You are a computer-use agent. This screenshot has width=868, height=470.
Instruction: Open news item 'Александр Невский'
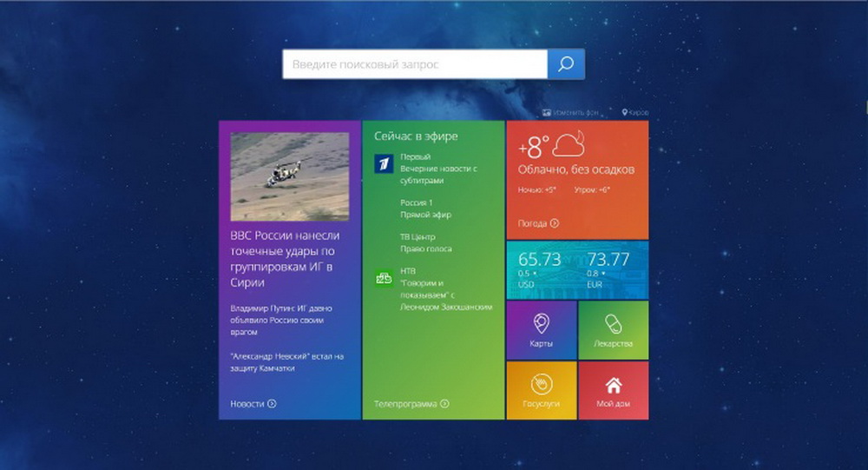click(286, 362)
